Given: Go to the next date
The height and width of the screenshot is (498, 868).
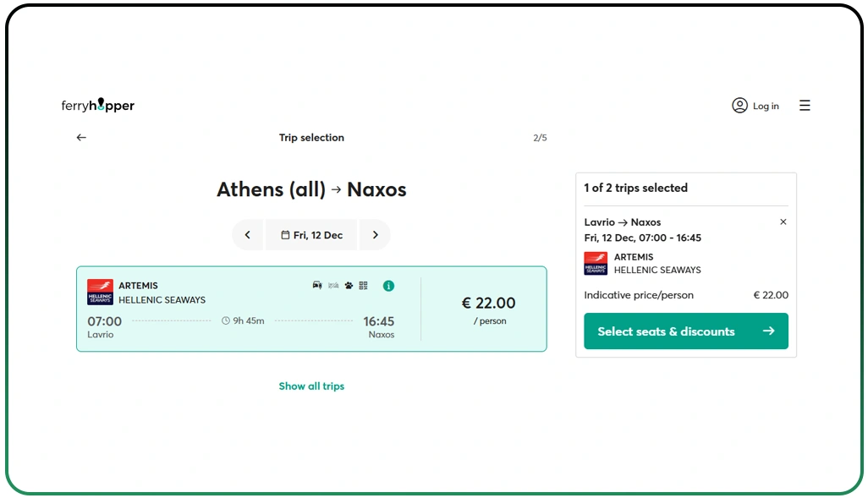Looking at the screenshot, I should pos(375,235).
